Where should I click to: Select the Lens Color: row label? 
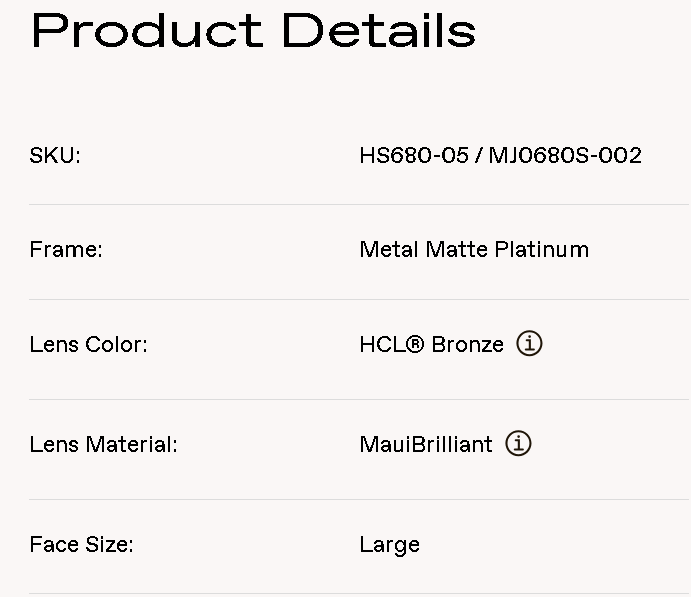89,345
